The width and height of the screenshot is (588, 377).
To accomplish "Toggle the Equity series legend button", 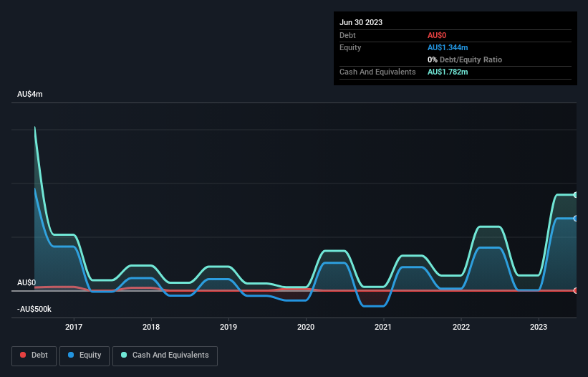I will coord(85,355).
